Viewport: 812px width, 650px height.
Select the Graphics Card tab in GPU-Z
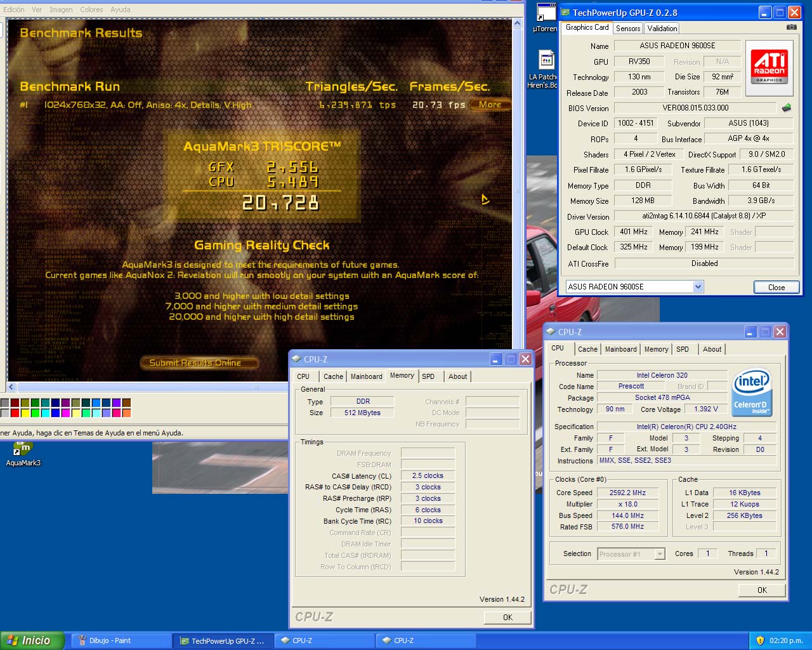[587, 27]
